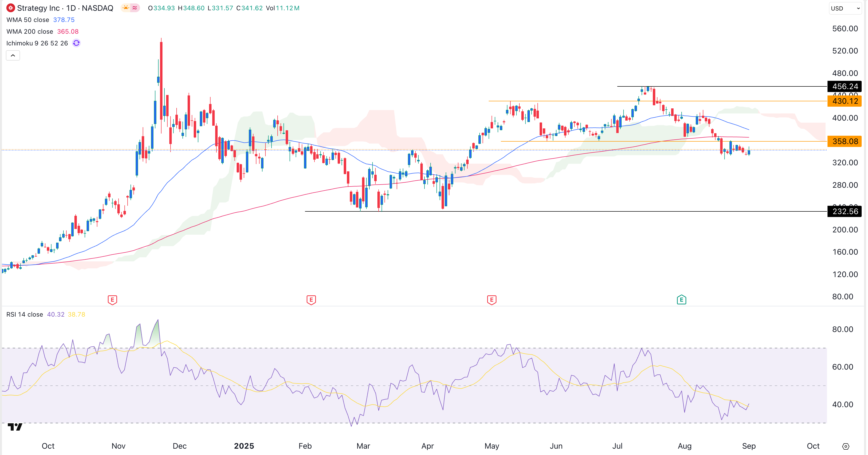Click the sun market-status icon

[126, 8]
